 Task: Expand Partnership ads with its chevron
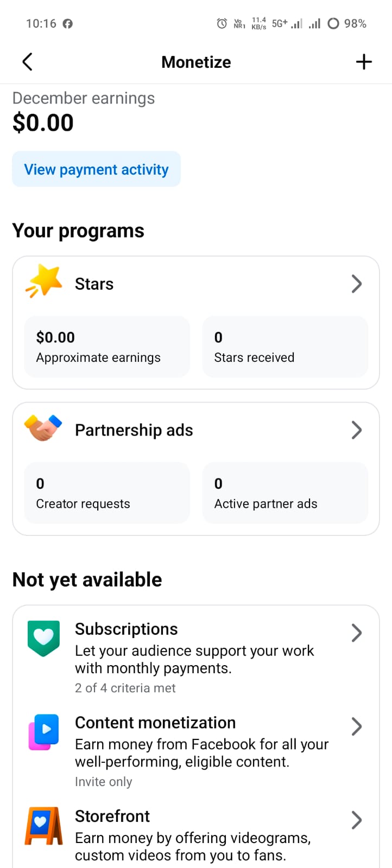356,430
